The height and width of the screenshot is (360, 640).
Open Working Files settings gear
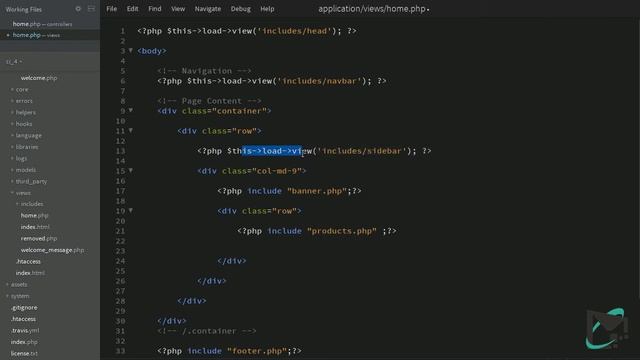point(78,9)
